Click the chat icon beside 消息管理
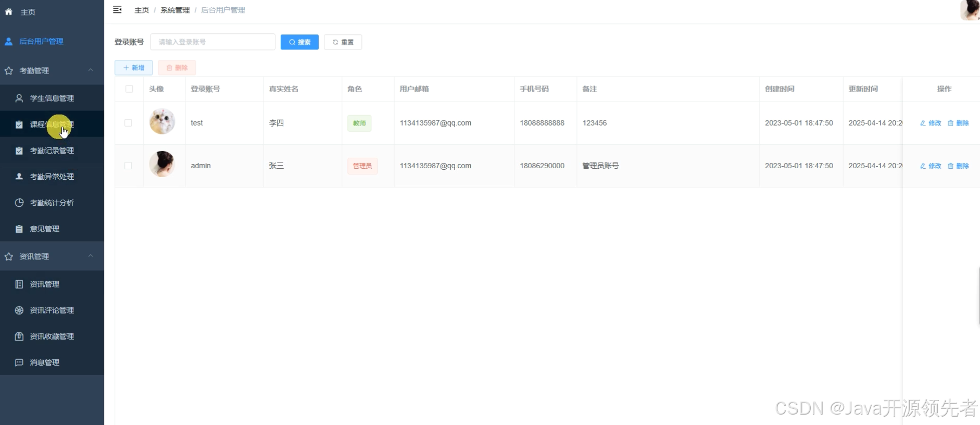 click(x=19, y=362)
